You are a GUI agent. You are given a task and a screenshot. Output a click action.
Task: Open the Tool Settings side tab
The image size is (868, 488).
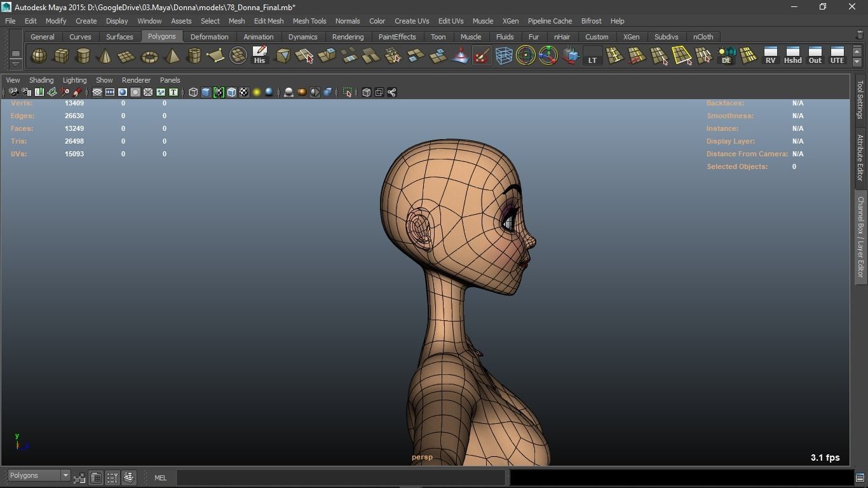click(x=860, y=99)
